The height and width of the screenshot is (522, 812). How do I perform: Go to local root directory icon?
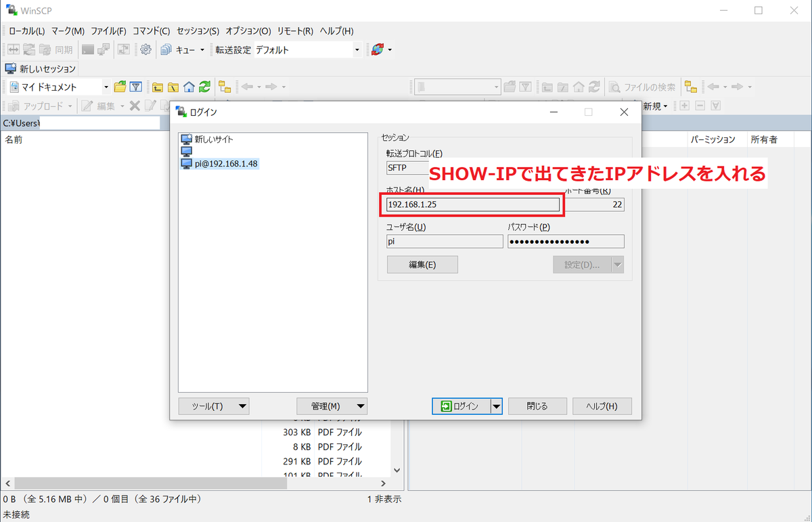173,87
